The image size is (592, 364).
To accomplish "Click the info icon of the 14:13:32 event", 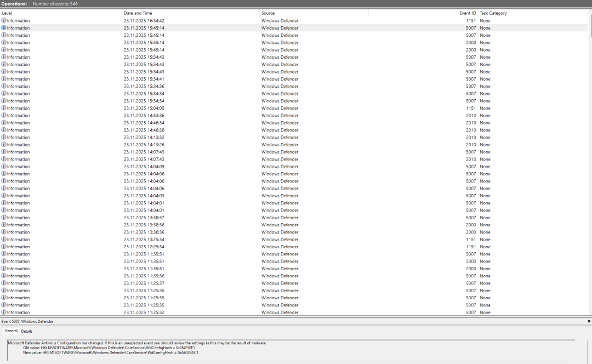I will [x=4, y=137].
